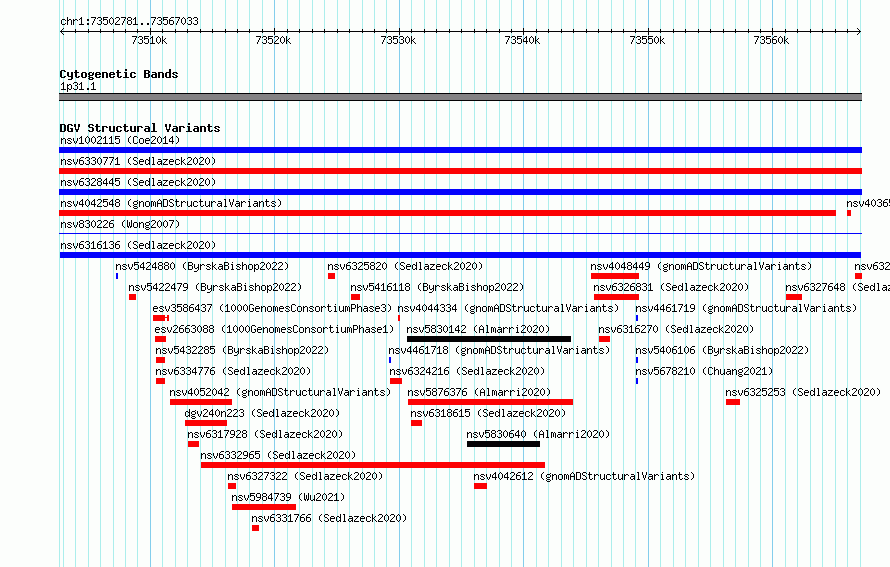Click red bar under nsv4048449
Screen dimensions: 890x567
point(615,276)
